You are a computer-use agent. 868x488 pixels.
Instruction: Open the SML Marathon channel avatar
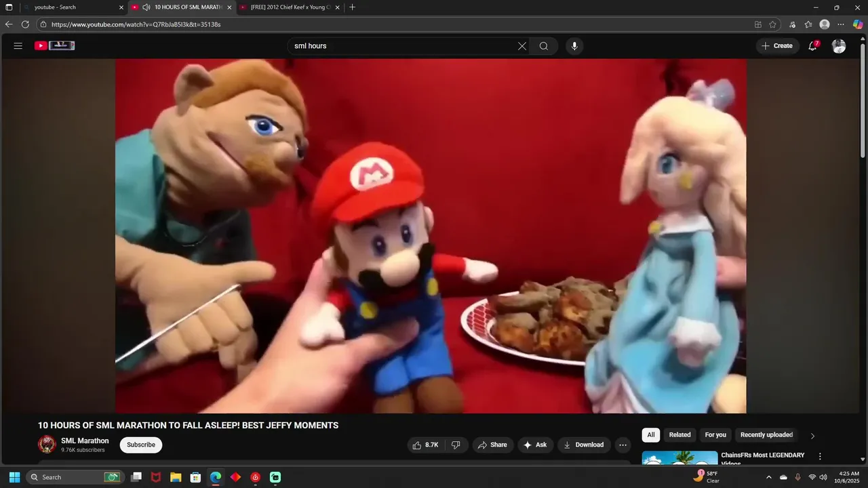pos(47,445)
